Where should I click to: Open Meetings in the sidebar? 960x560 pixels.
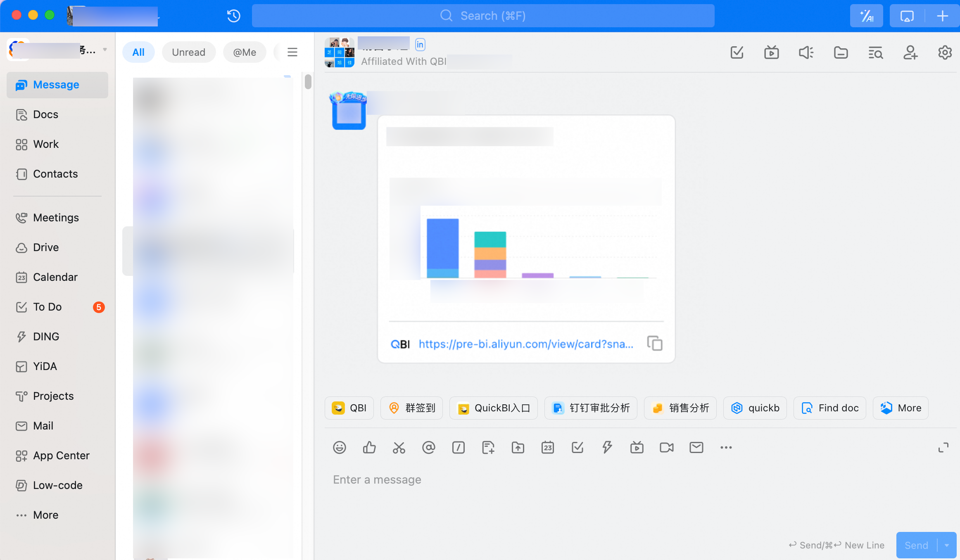[57, 218]
